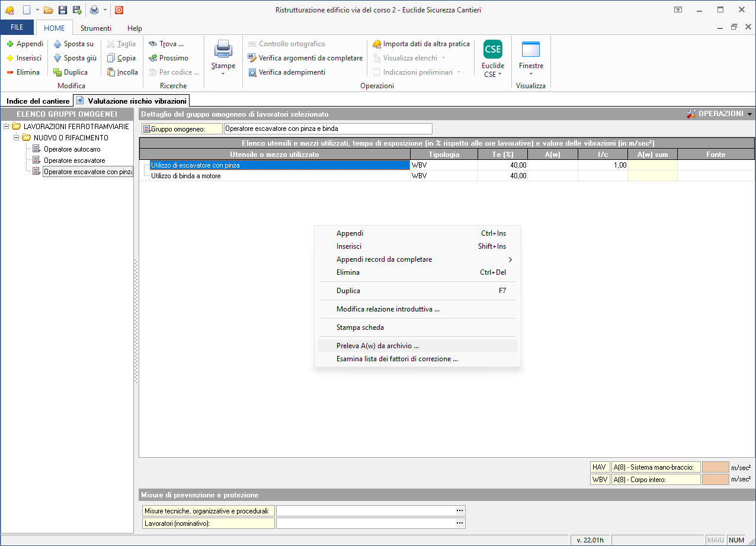This screenshot has width=756, height=546.
Task: Click the Gruppo omogeneo name input field
Action: tap(328, 129)
